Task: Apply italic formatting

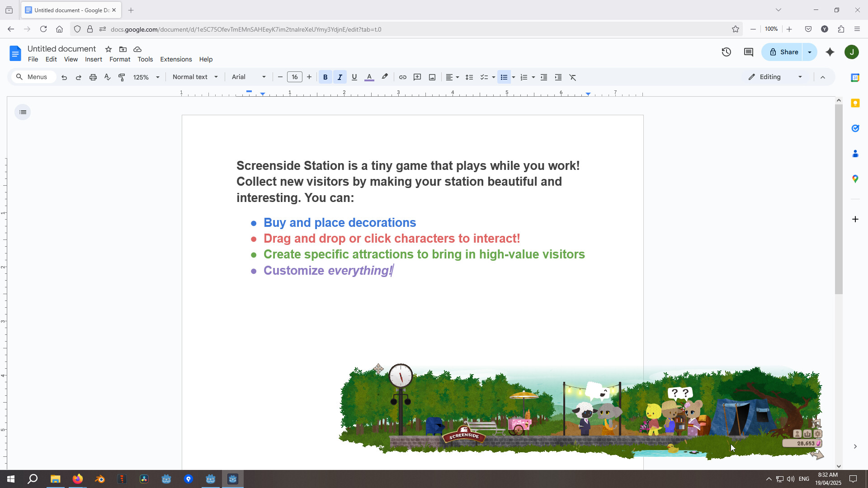Action: point(340,77)
